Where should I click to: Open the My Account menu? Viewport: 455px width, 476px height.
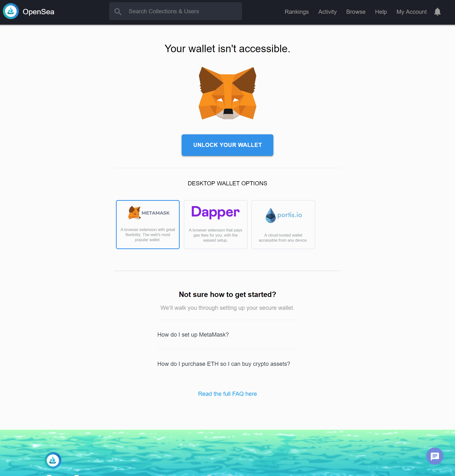[411, 12]
